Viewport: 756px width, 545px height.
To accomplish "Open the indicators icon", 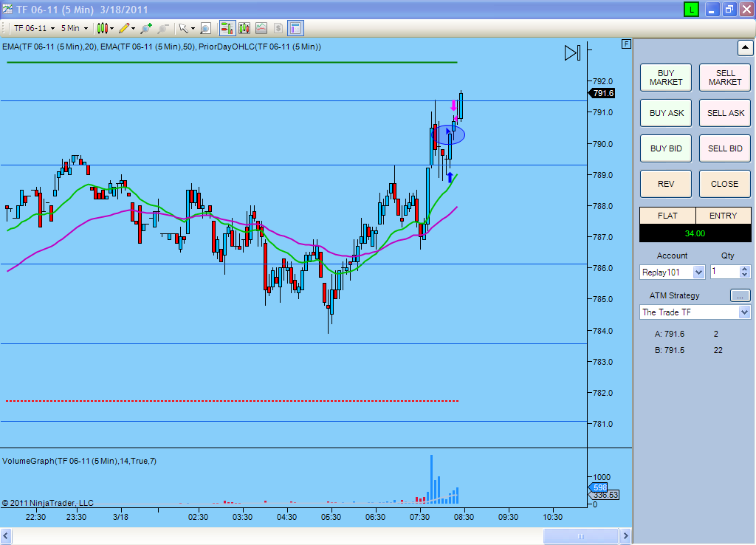I will [261, 29].
